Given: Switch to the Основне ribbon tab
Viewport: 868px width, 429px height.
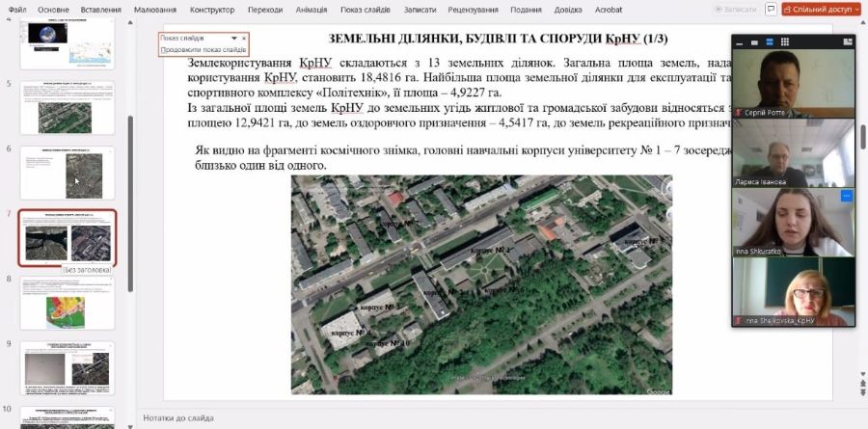Looking at the screenshot, I should pyautogui.click(x=53, y=10).
